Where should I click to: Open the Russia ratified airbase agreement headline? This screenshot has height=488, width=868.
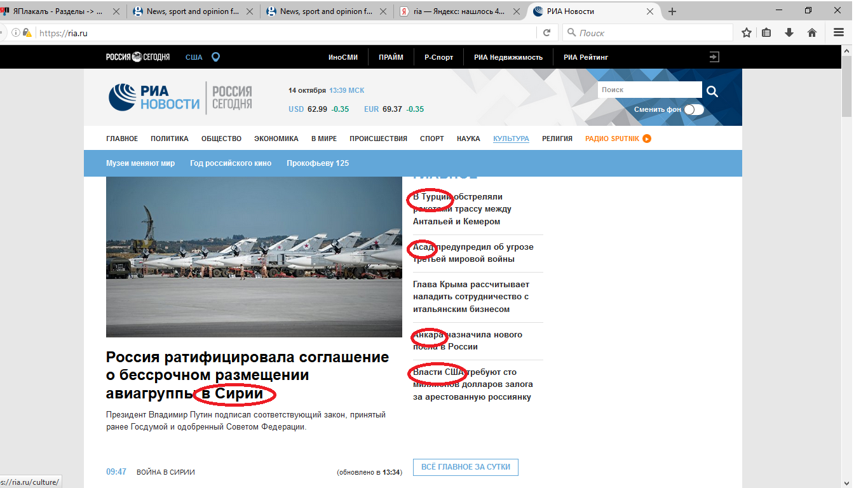pos(247,376)
